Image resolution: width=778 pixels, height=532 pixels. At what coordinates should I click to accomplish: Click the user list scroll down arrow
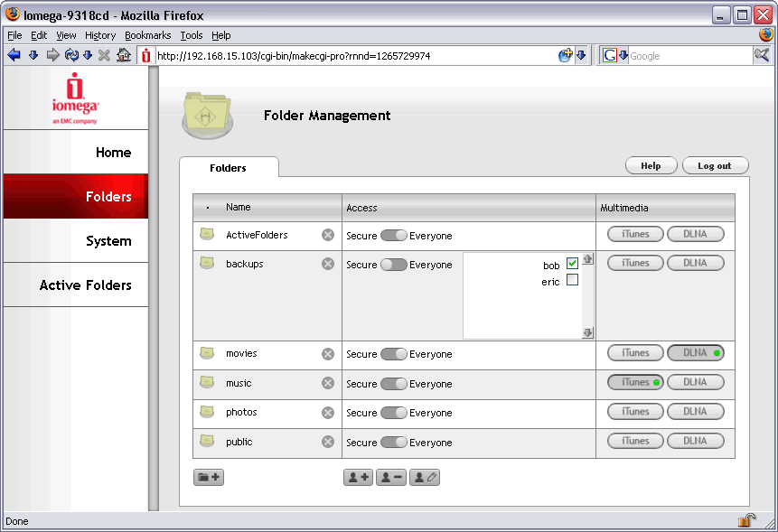(x=588, y=332)
